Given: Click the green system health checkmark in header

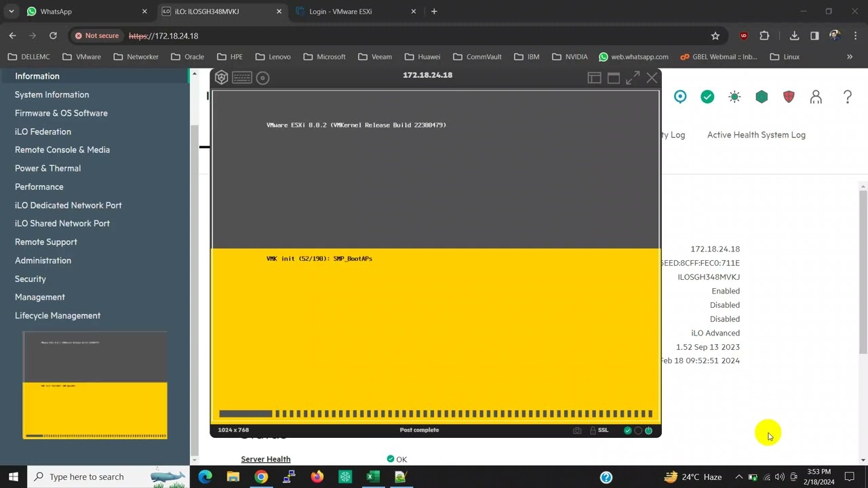Looking at the screenshot, I should (707, 97).
